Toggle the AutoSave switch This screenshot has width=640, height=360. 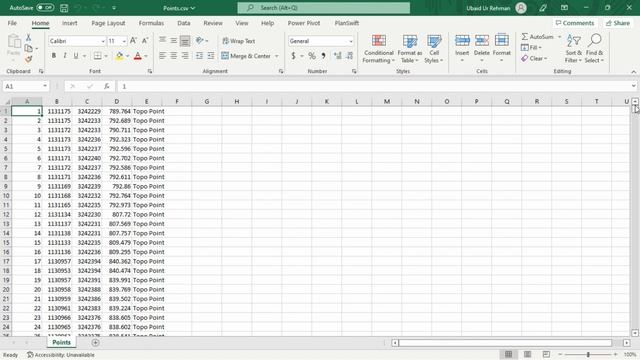click(x=44, y=8)
